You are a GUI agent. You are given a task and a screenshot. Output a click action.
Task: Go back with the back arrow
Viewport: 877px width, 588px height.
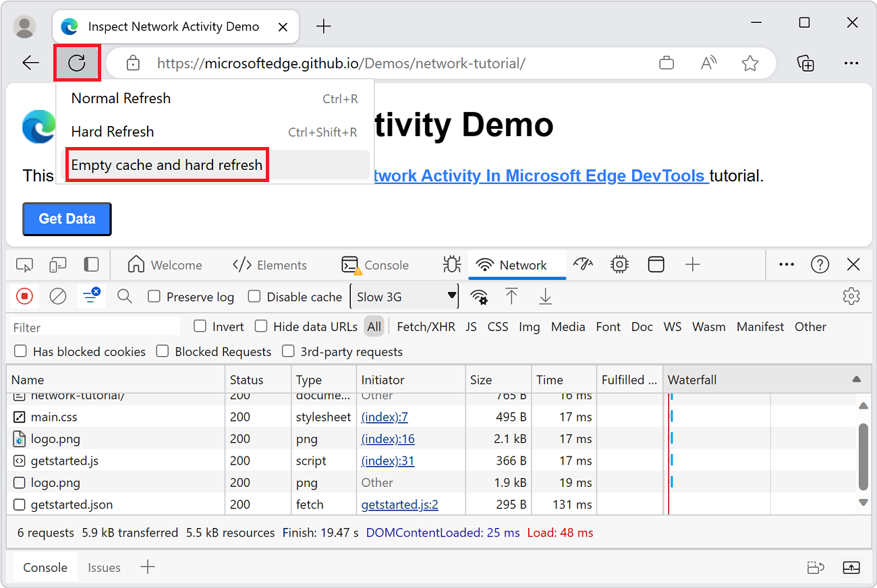coord(31,63)
